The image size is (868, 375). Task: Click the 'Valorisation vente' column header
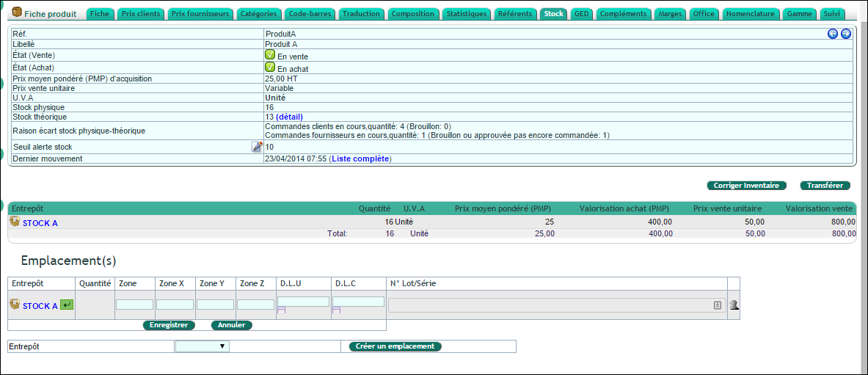click(x=819, y=209)
